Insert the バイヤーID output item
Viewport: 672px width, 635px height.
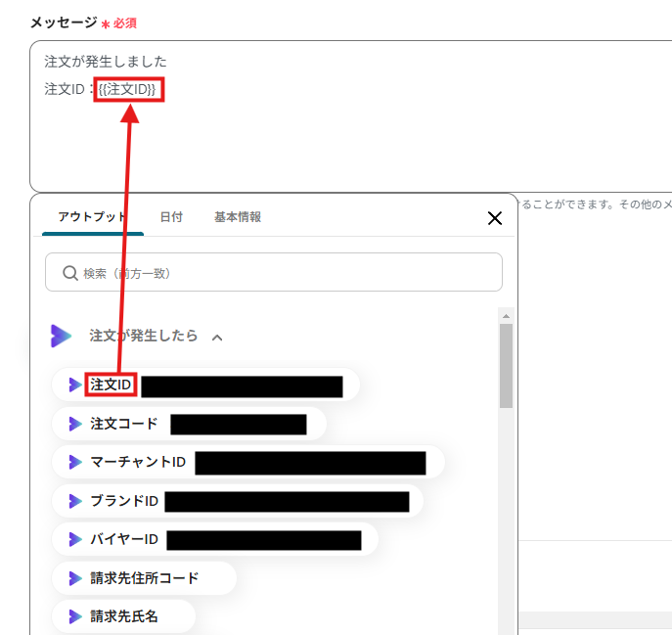pyautogui.click(x=215, y=539)
